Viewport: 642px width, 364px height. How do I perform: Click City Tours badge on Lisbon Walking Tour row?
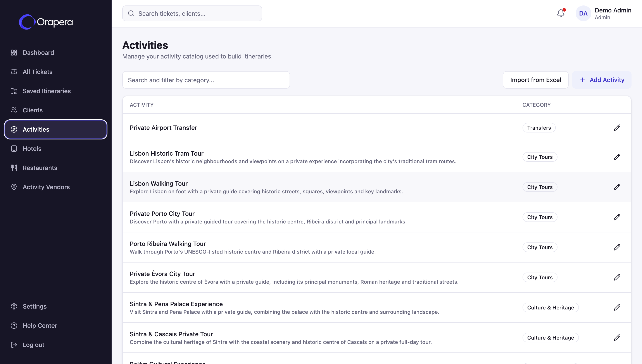(x=540, y=187)
